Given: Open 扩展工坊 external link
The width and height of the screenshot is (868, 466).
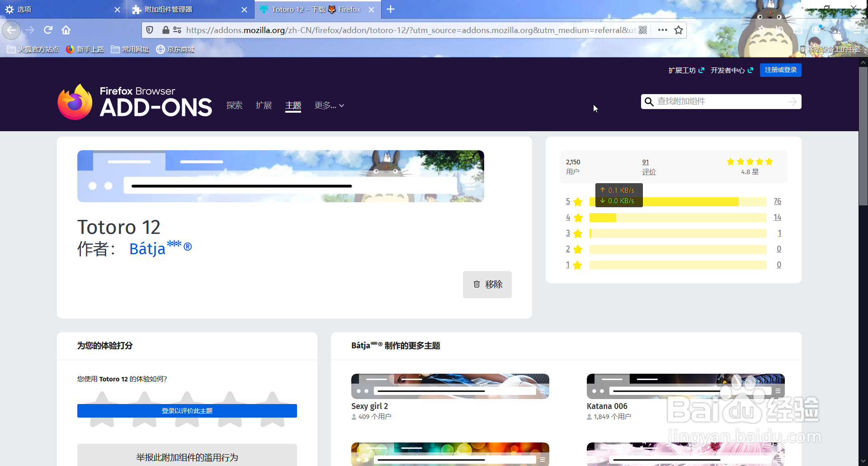Looking at the screenshot, I should [x=686, y=70].
